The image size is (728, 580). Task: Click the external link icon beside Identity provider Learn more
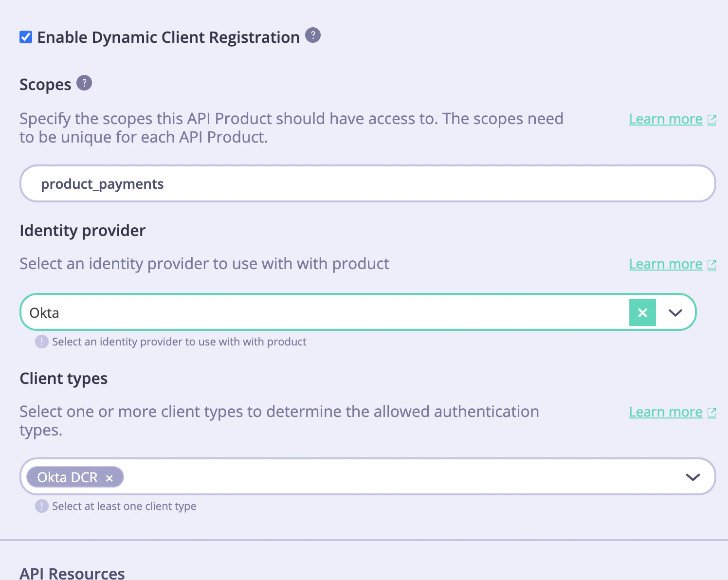click(712, 264)
